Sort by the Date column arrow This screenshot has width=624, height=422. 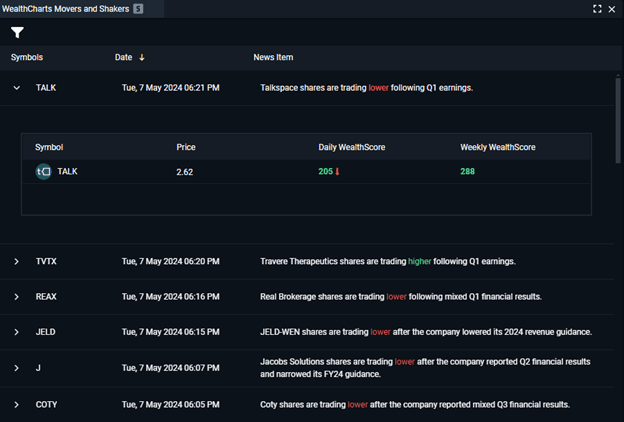[142, 57]
